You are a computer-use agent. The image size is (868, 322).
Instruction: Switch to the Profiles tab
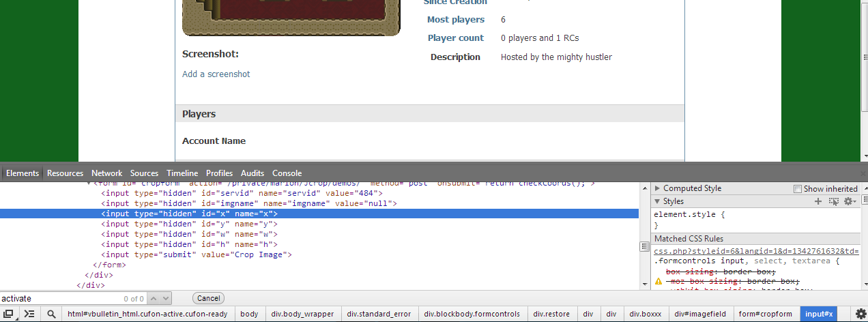click(219, 173)
